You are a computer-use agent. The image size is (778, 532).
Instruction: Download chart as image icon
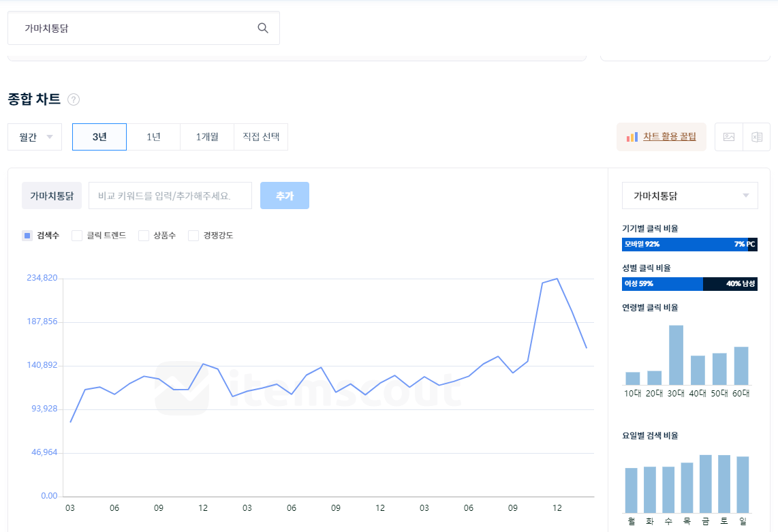[x=729, y=137]
